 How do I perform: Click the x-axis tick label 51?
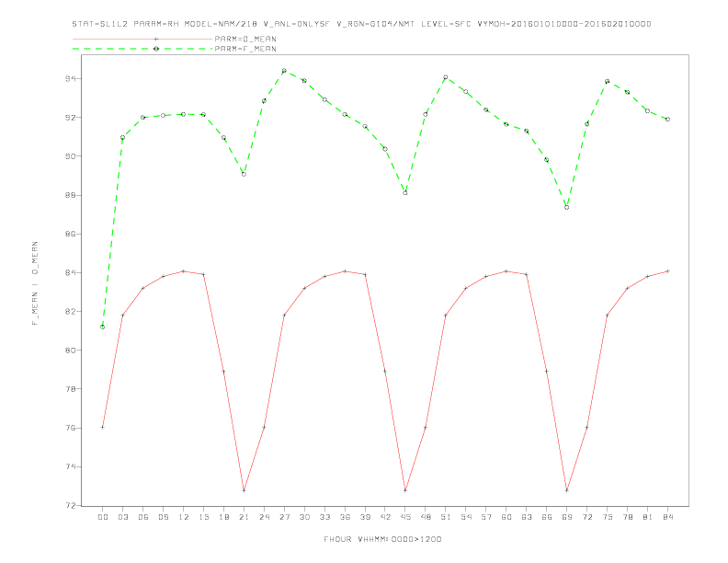click(446, 517)
